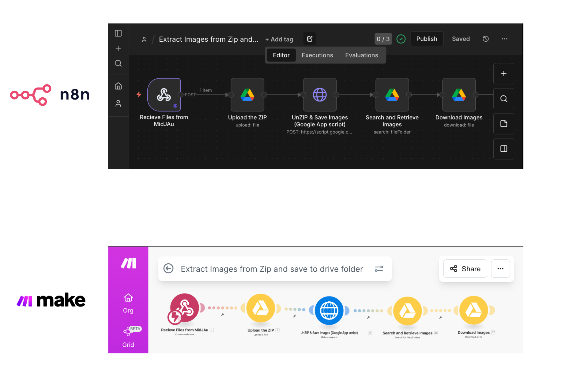
Task: Click the n8n webhook trigger node icon
Action: [x=164, y=95]
